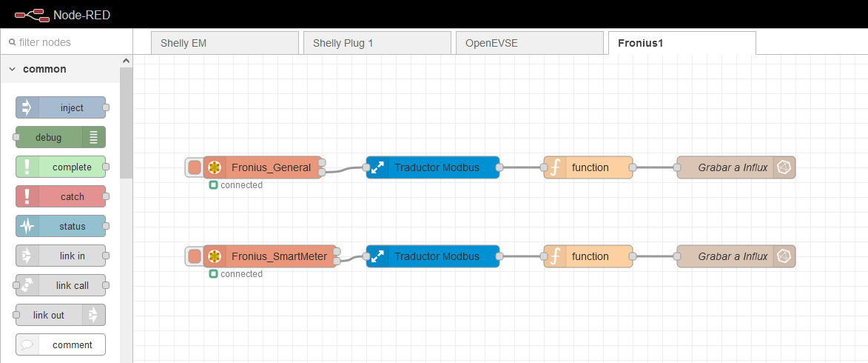Select the first Traductor Modbus node label
This screenshot has height=363, width=868.
point(437,167)
